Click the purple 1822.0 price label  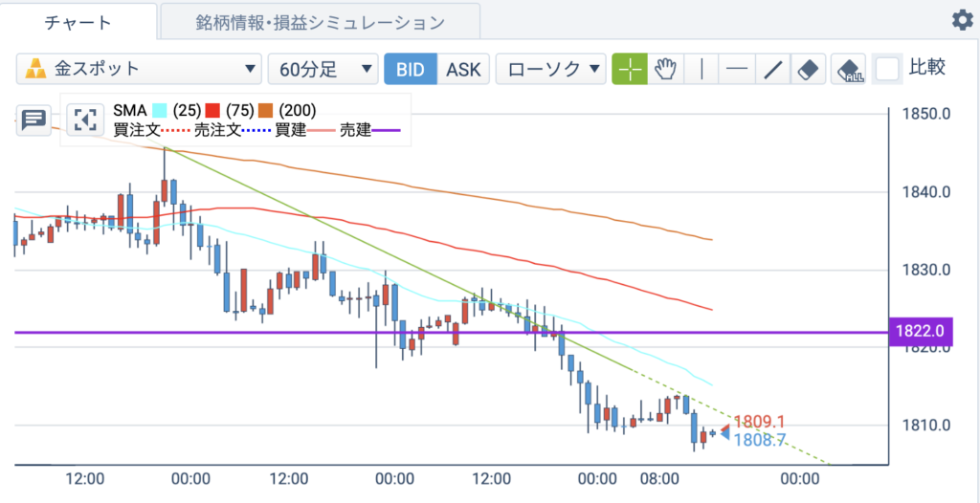920,332
